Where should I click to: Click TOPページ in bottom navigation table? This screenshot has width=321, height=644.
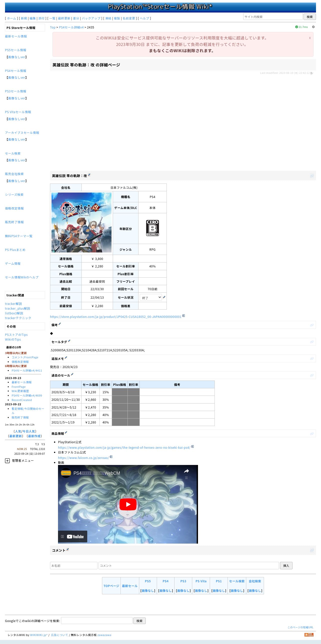click(111, 586)
